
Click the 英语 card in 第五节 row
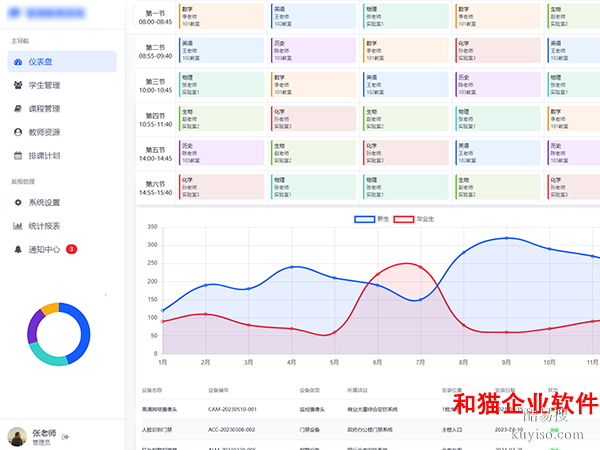(498, 153)
